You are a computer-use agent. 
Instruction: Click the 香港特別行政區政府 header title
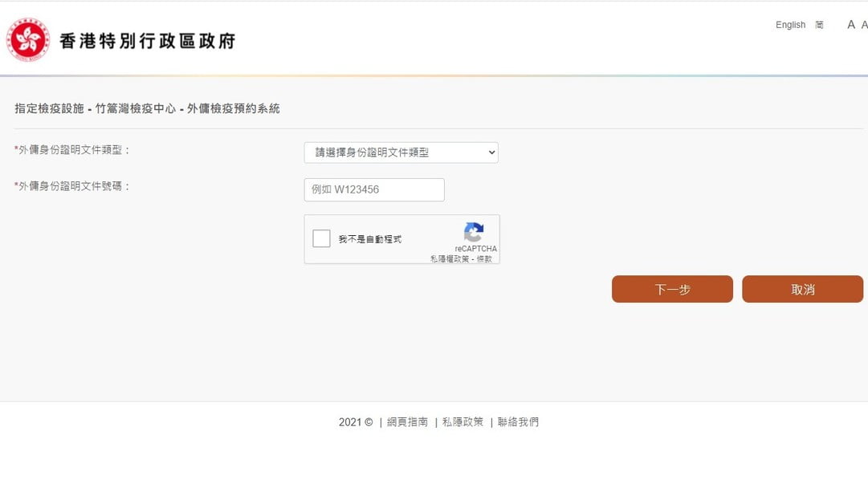click(148, 41)
